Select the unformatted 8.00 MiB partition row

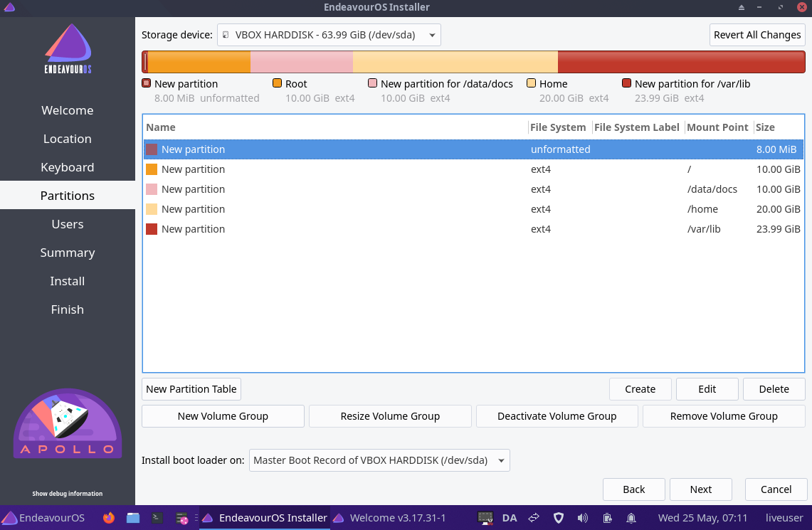coord(473,149)
